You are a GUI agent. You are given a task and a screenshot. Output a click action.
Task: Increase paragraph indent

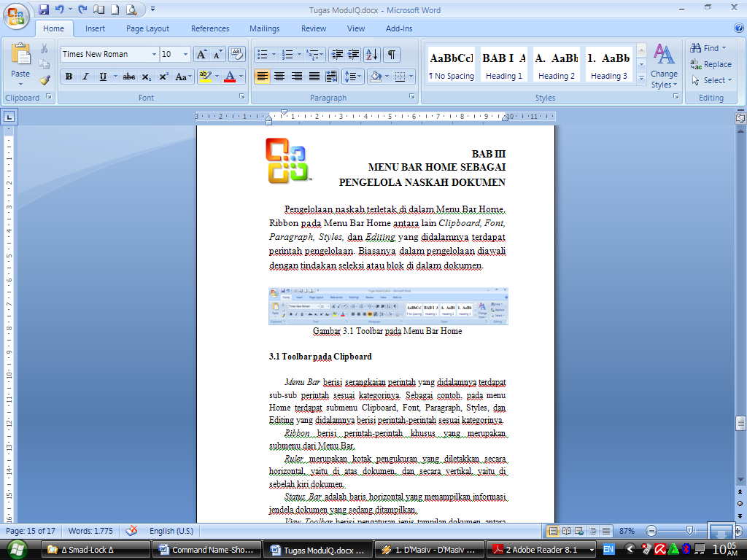(x=353, y=54)
